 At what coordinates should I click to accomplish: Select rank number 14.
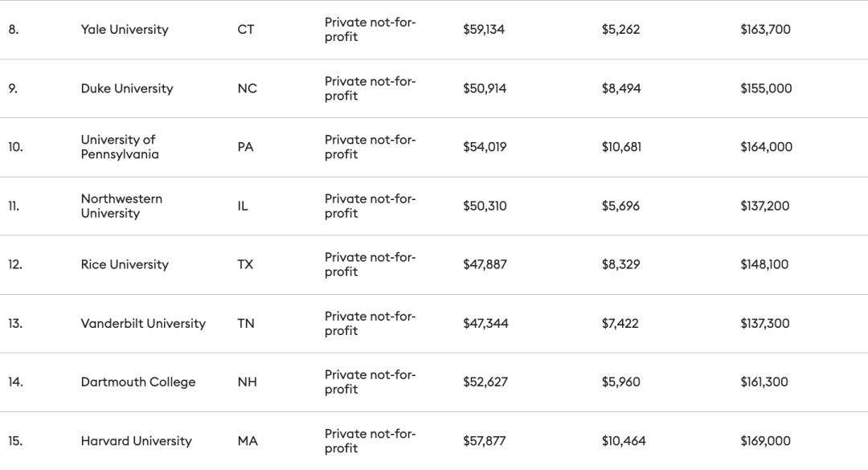pos(15,382)
